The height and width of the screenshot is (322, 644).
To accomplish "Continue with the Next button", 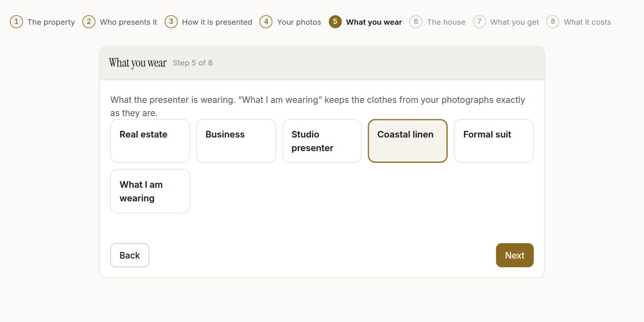I will 515,255.
